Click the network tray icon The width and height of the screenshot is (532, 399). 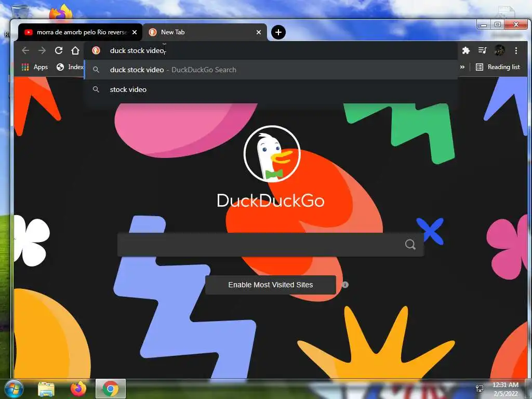click(x=480, y=389)
